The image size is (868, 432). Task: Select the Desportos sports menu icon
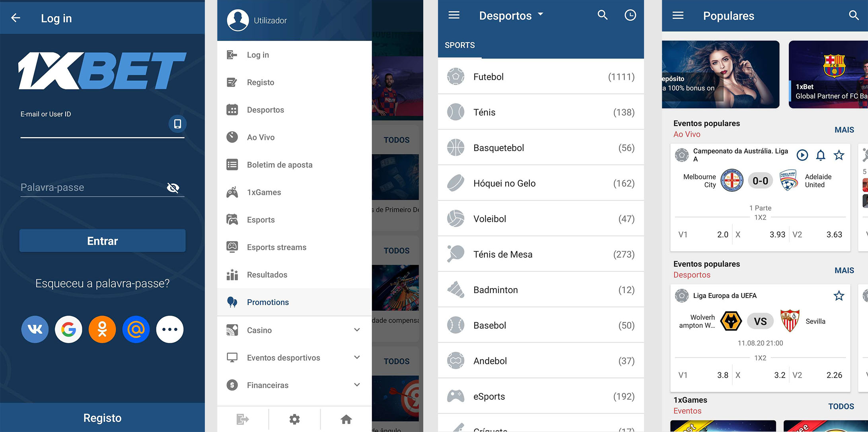(232, 110)
